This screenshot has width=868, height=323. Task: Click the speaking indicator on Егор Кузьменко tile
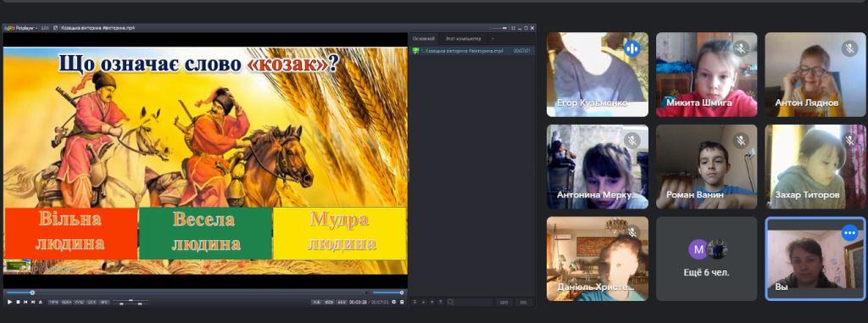(x=632, y=49)
